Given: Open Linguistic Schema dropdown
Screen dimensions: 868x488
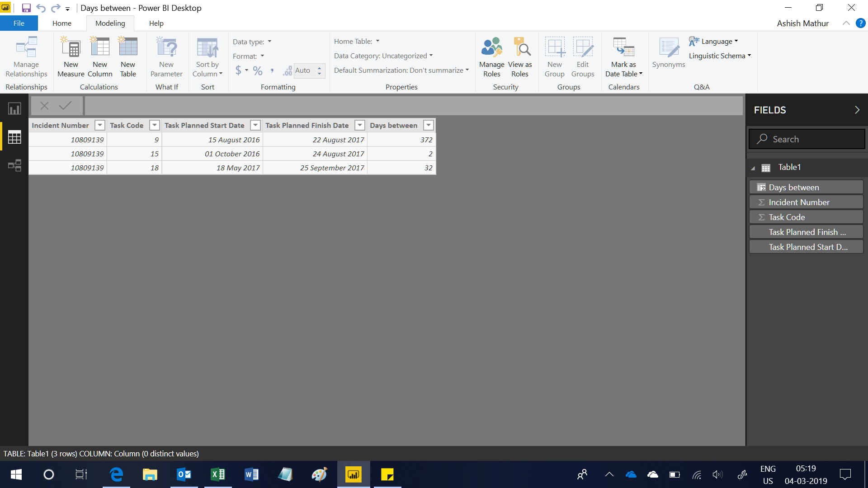Looking at the screenshot, I should click(x=720, y=56).
